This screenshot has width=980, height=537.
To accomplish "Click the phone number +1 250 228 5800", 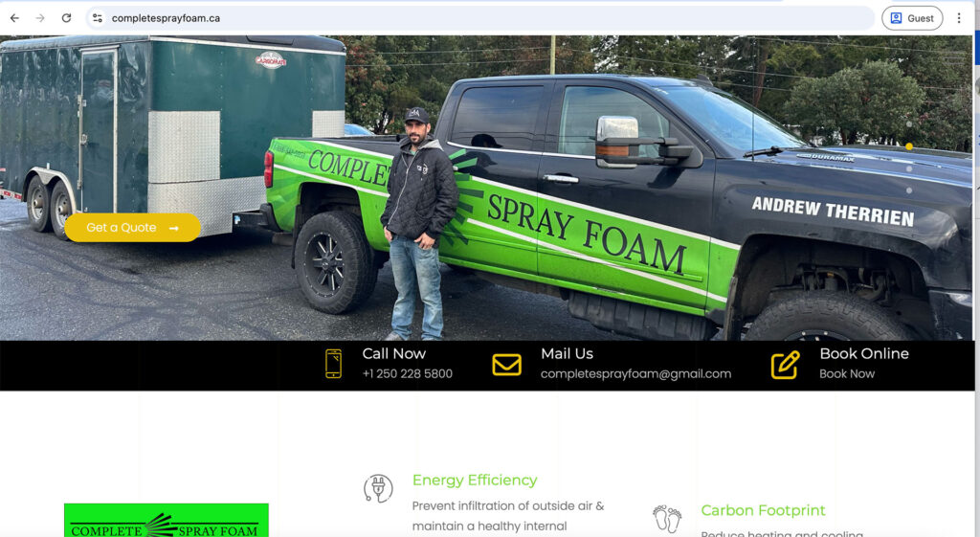I will click(408, 374).
